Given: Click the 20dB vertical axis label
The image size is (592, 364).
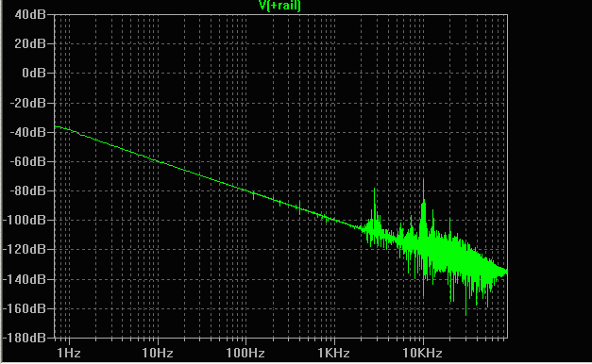Looking at the screenshot, I should pos(30,43).
